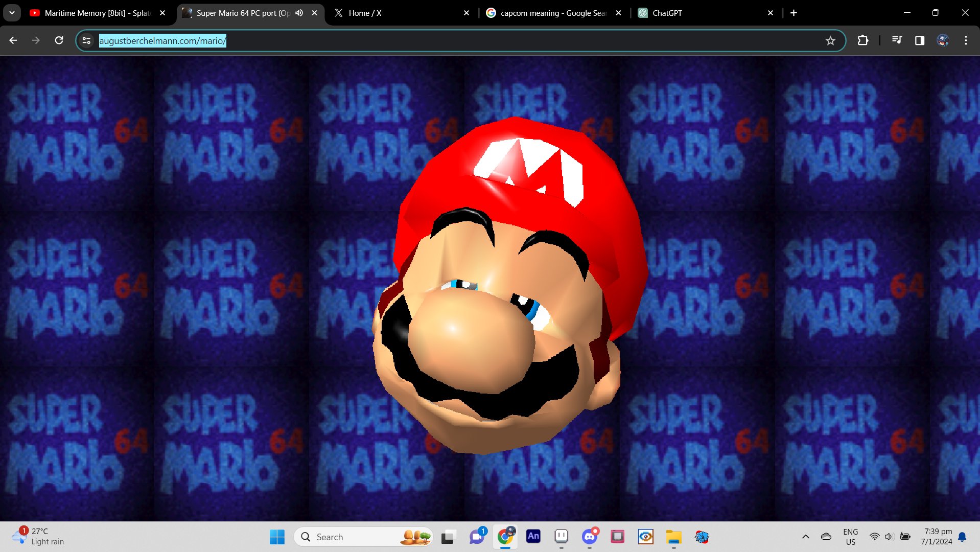The width and height of the screenshot is (980, 552).
Task: Open File Explorer from the taskbar
Action: point(674,537)
